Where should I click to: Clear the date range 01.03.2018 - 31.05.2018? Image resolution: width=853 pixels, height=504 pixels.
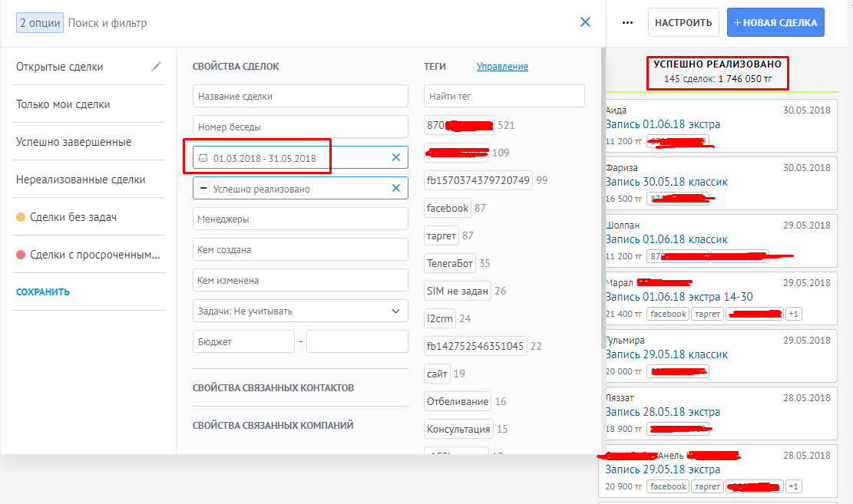396,157
